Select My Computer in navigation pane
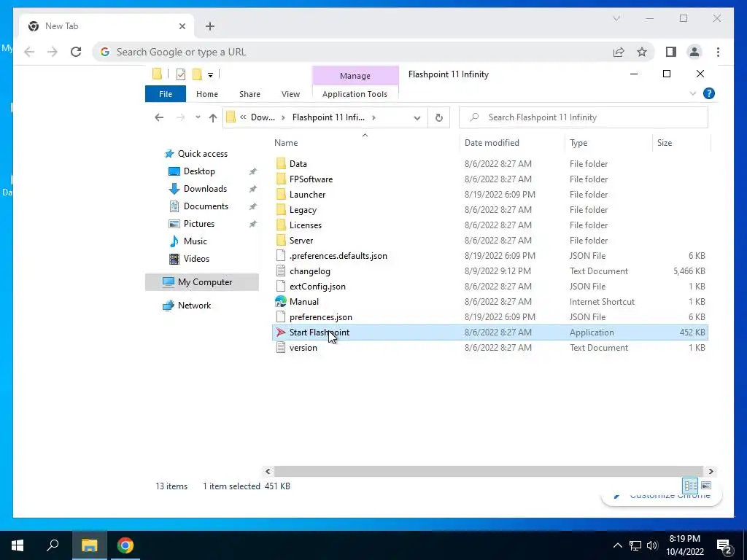Viewport: 747px width, 560px height. [202, 282]
